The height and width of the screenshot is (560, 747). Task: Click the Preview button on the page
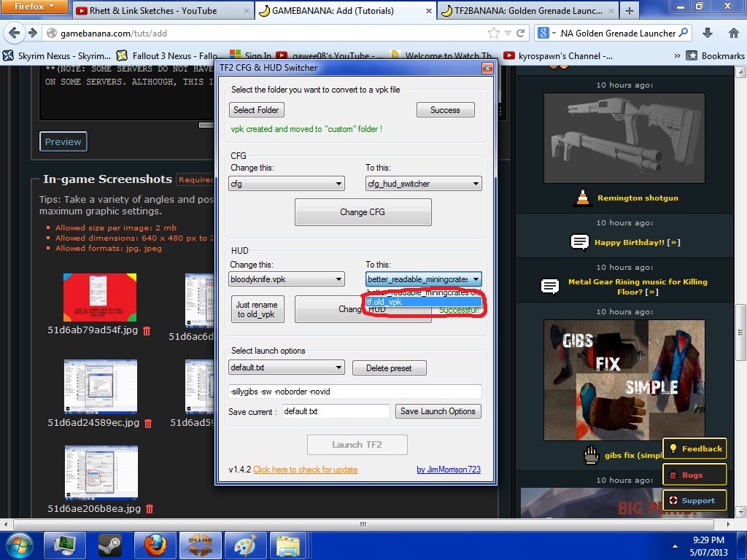click(x=63, y=141)
